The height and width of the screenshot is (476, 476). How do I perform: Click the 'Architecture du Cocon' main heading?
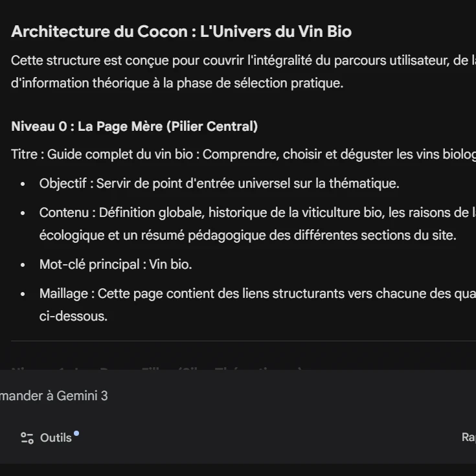click(x=181, y=32)
